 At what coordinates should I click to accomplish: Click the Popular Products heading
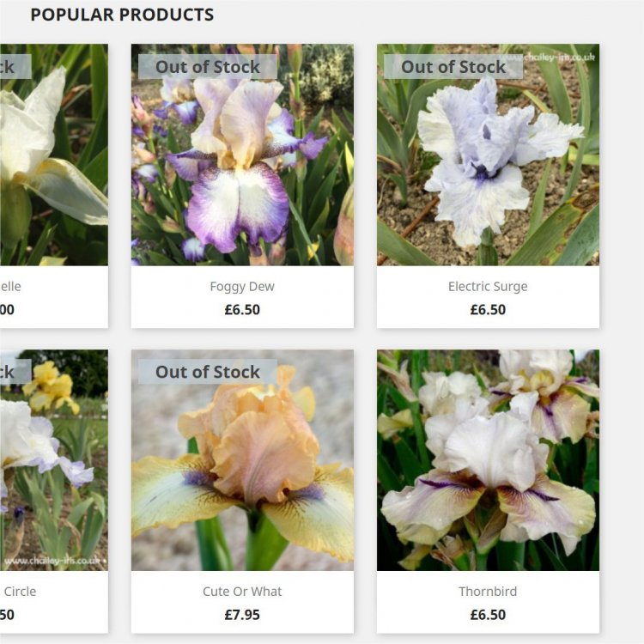tap(122, 15)
